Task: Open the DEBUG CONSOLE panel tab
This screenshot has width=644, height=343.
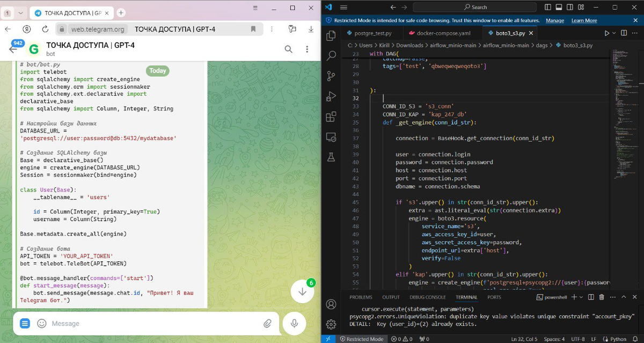Action: 428,297
